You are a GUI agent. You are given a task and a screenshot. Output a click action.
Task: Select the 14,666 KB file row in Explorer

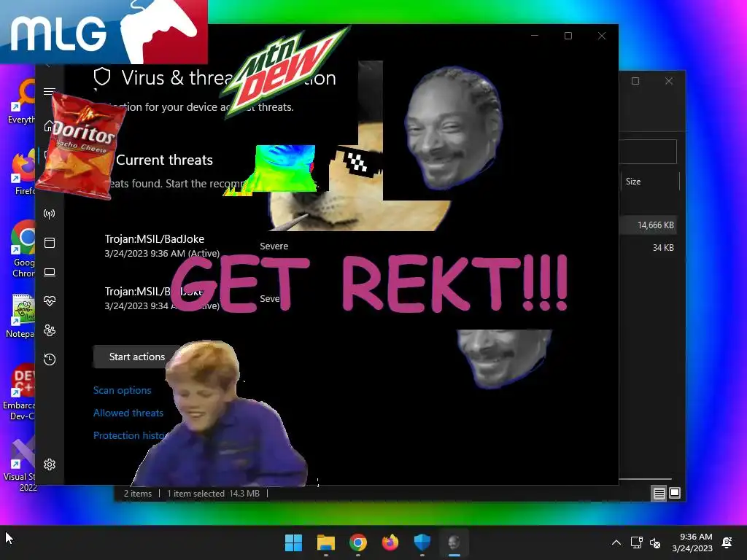649,225
